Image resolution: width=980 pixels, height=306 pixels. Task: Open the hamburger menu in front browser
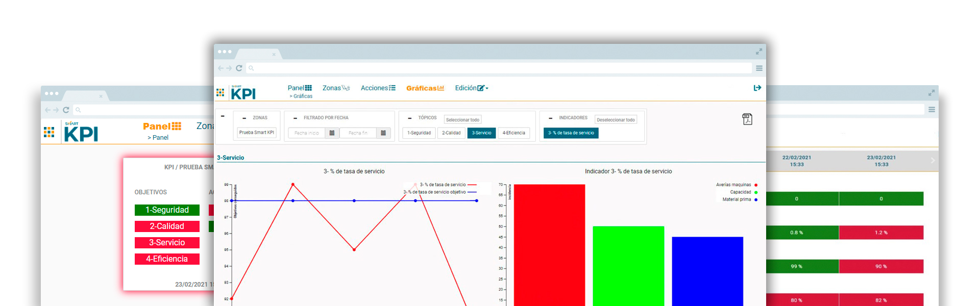(x=759, y=68)
